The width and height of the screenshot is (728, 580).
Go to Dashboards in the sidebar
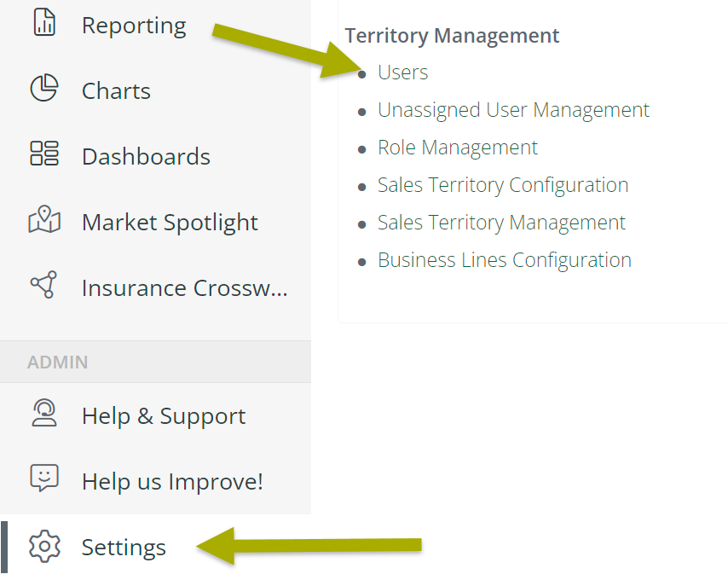pos(146,156)
